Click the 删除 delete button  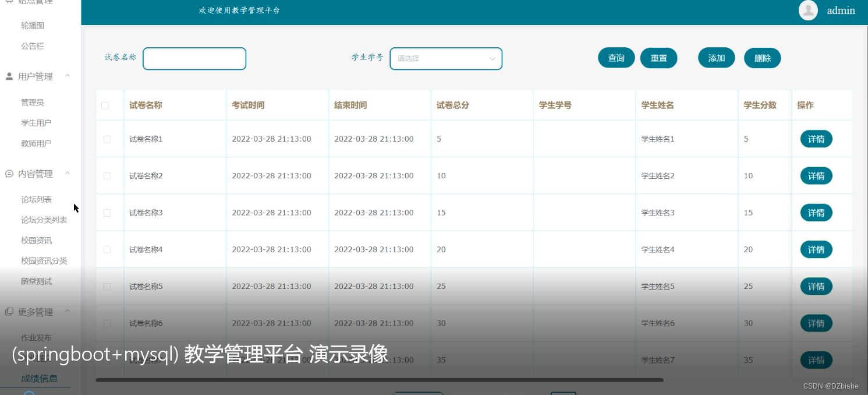763,58
